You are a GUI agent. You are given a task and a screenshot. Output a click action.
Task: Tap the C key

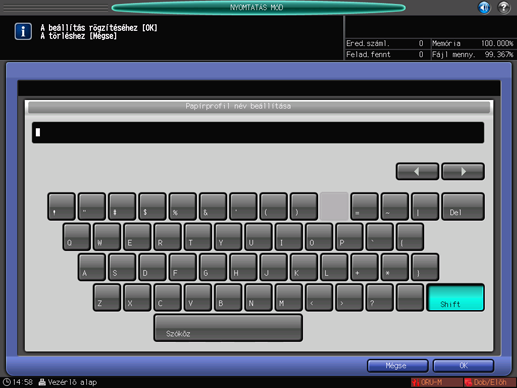pos(168,298)
